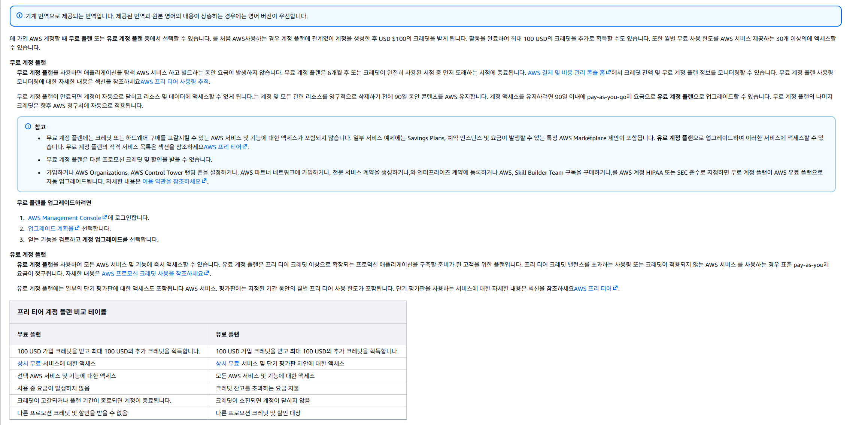Click the 유료 플랜 table column header
This screenshot has height=425, width=868.
coord(227,334)
